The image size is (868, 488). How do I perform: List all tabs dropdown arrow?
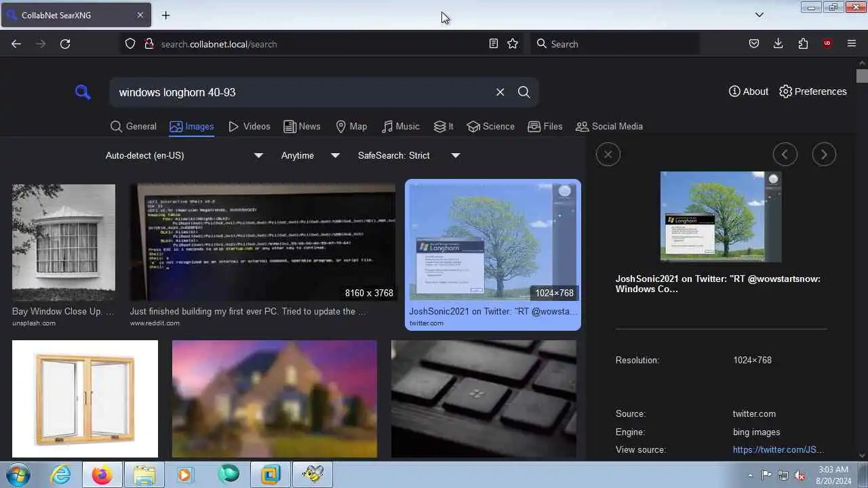click(759, 15)
